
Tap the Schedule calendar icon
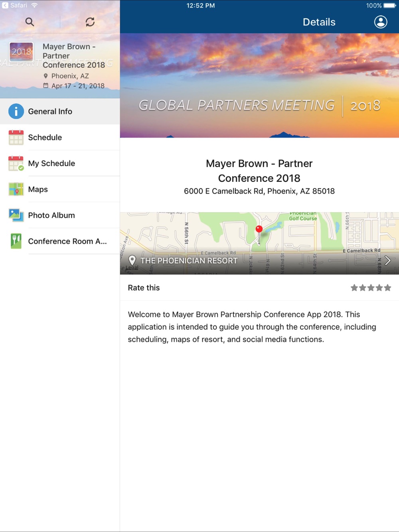pyautogui.click(x=16, y=137)
